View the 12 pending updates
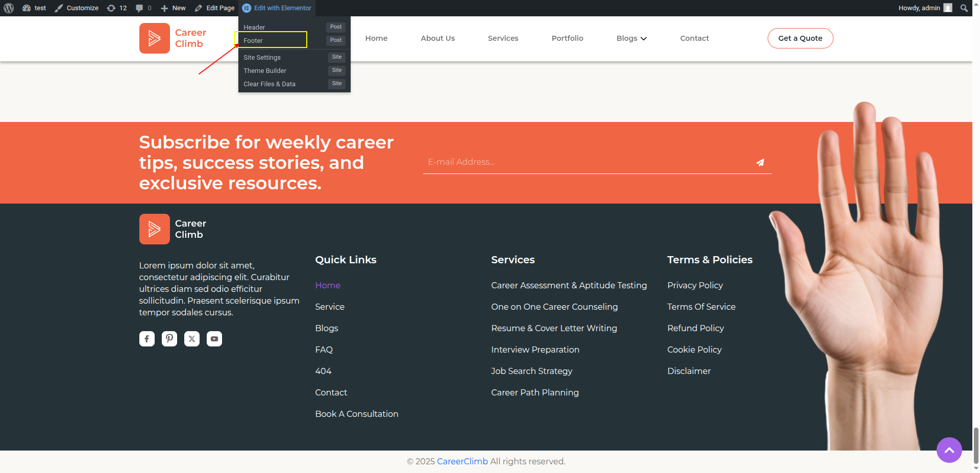This screenshot has width=980, height=473. [x=117, y=8]
